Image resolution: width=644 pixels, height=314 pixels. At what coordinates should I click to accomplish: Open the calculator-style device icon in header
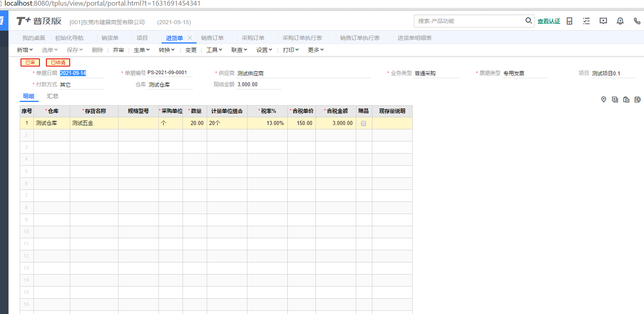(x=569, y=21)
